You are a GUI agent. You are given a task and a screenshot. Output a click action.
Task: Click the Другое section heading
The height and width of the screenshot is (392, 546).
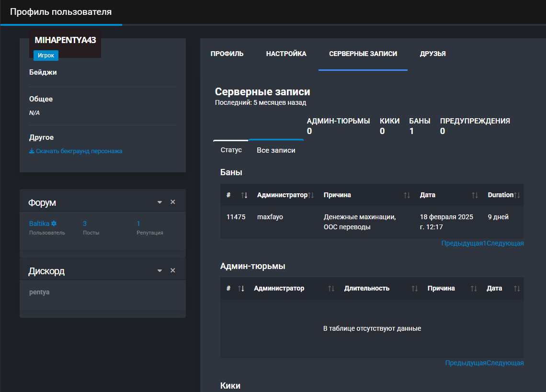point(42,137)
